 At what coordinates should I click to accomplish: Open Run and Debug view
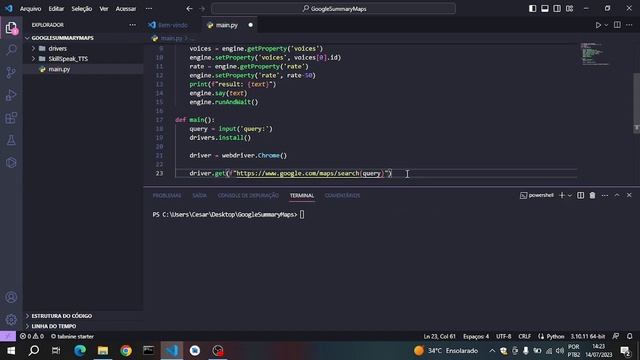click(x=11, y=95)
